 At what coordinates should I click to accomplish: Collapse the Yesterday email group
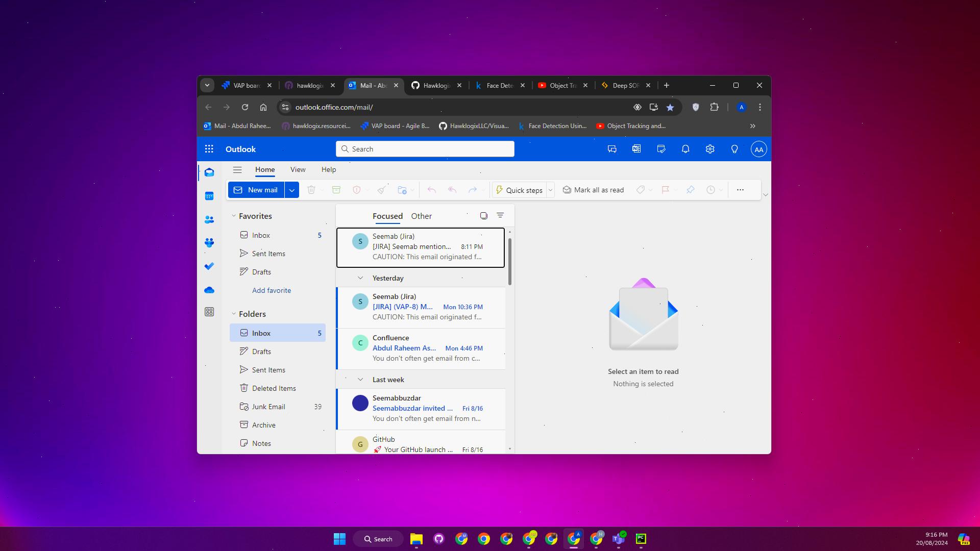click(x=361, y=278)
